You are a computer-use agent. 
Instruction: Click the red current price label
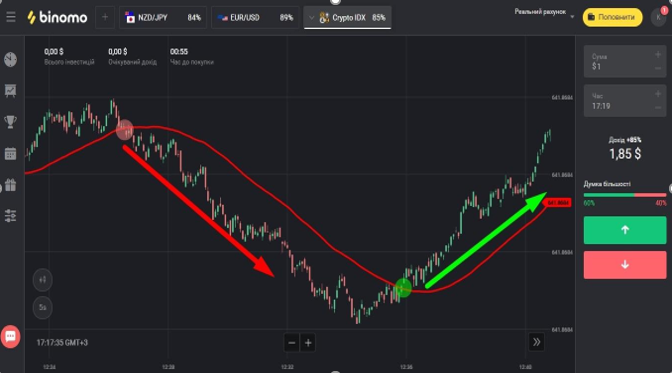click(x=558, y=202)
